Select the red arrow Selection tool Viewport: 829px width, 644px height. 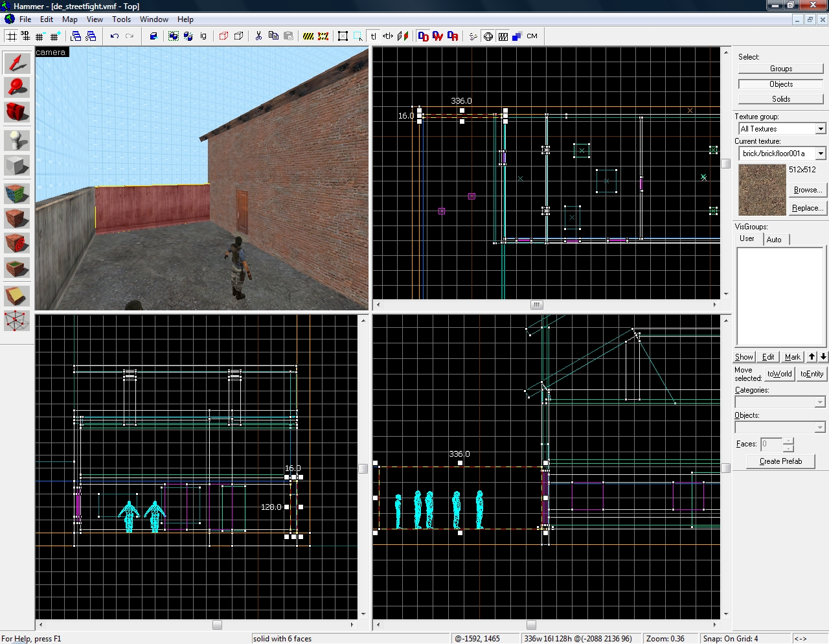[17, 63]
